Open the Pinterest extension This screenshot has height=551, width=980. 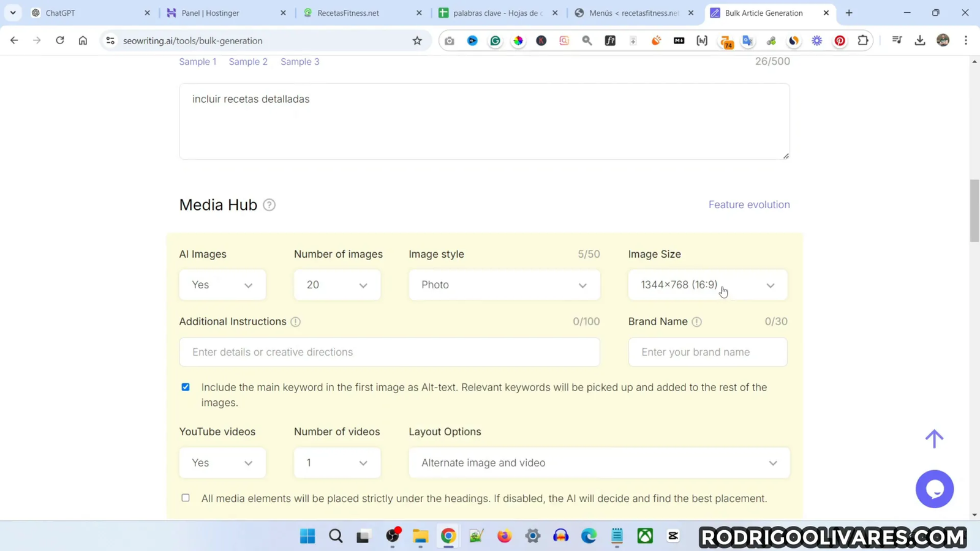tap(839, 40)
